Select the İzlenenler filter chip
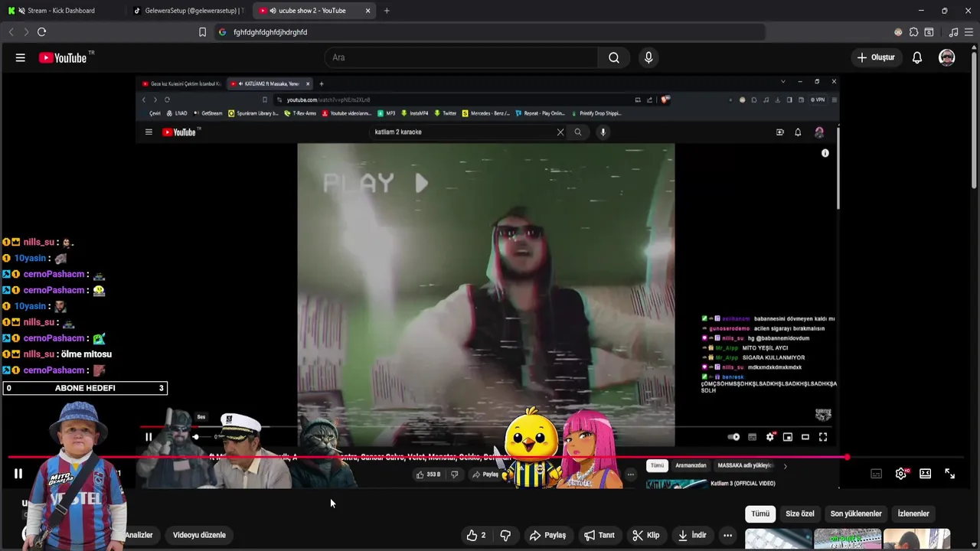The image size is (980, 551). pos(913,514)
